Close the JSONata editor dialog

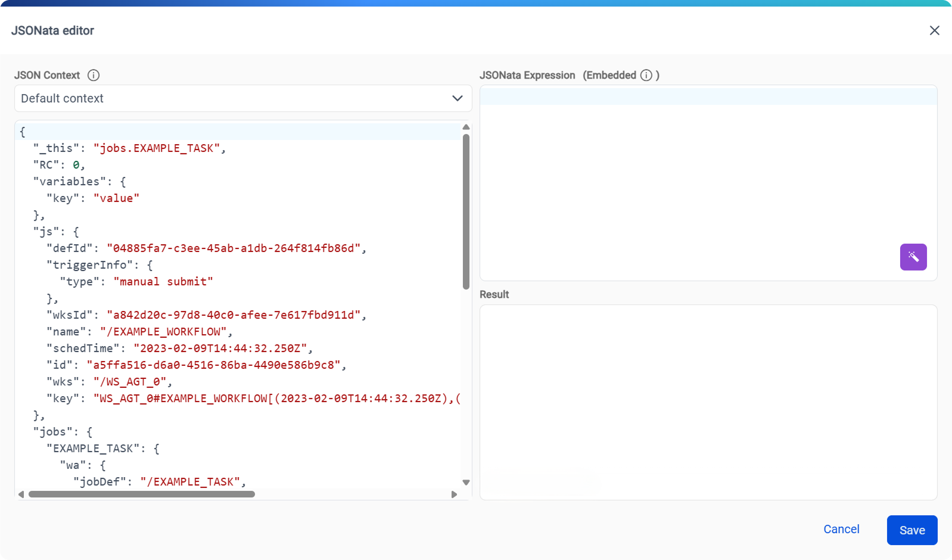[934, 30]
